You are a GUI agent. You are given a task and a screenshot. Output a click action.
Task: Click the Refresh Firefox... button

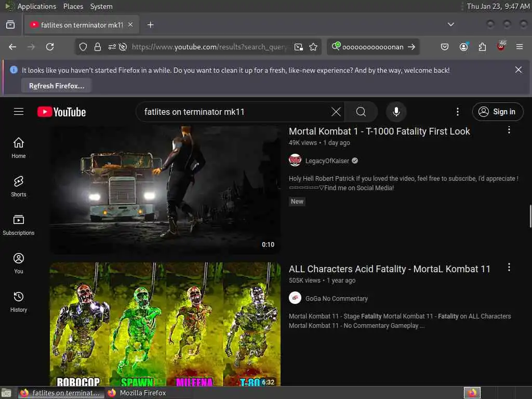coord(57,86)
